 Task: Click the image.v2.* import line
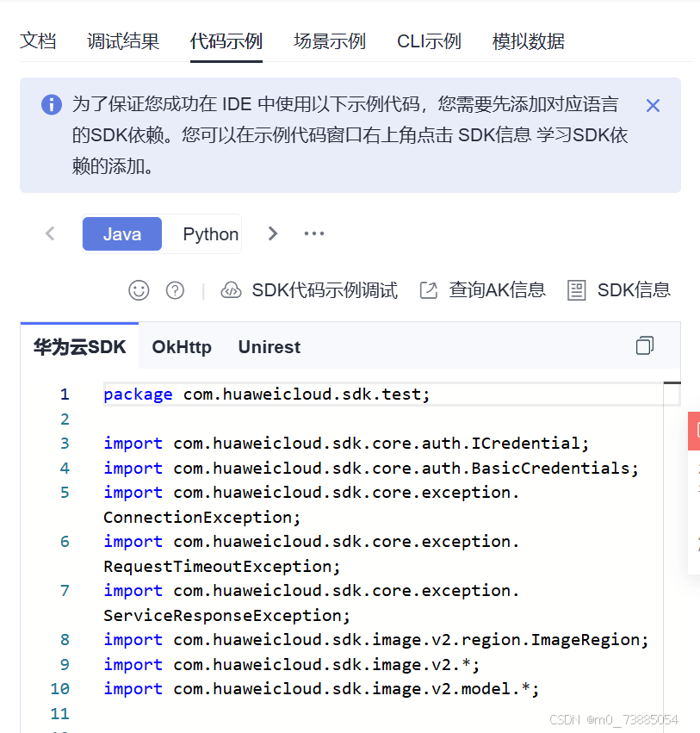click(x=292, y=665)
